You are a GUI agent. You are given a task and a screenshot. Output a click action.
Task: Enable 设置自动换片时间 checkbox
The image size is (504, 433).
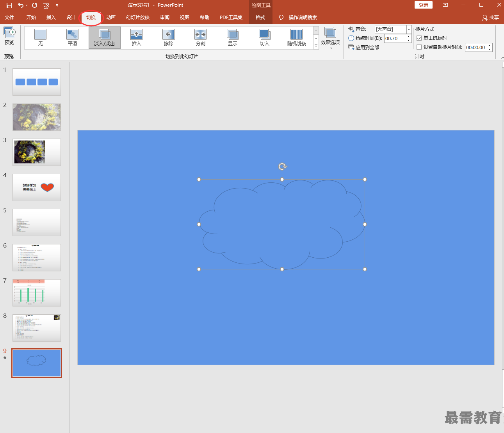(x=419, y=47)
